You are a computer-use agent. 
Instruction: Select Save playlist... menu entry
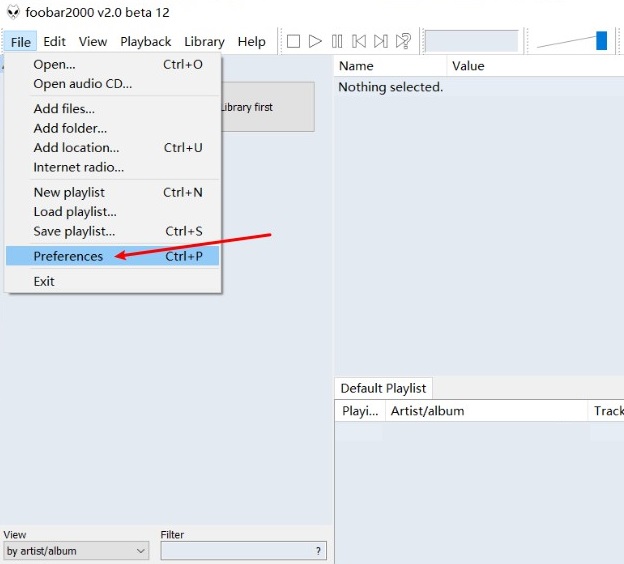point(112,231)
